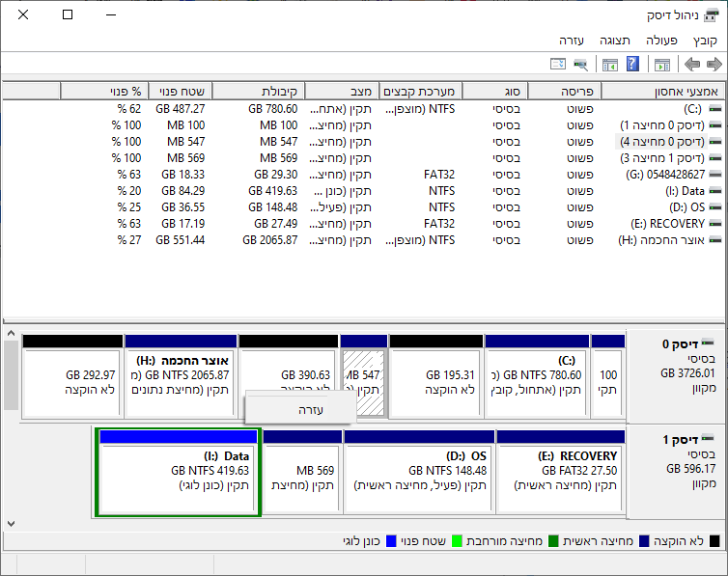Click the דיסק 0 3726.01 GB disk header

coord(676,374)
